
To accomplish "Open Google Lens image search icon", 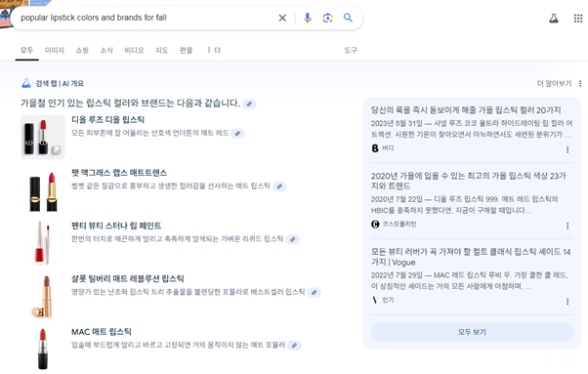I will [x=327, y=18].
